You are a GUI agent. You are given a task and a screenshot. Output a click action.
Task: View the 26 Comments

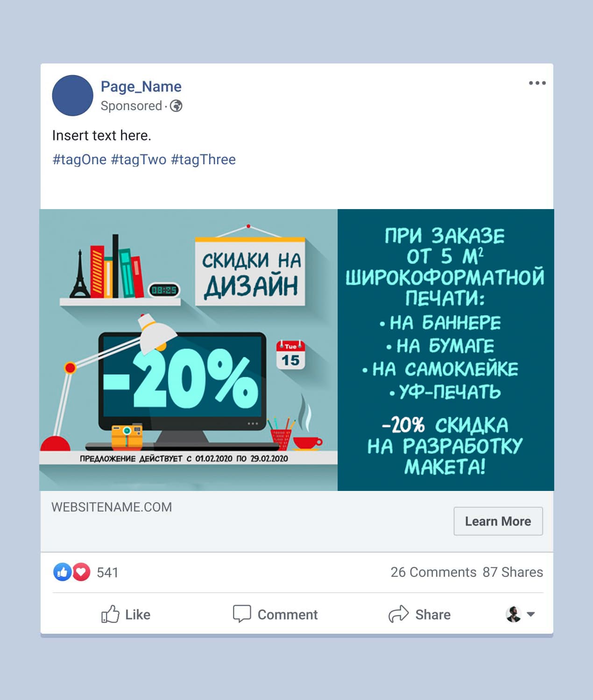point(433,572)
